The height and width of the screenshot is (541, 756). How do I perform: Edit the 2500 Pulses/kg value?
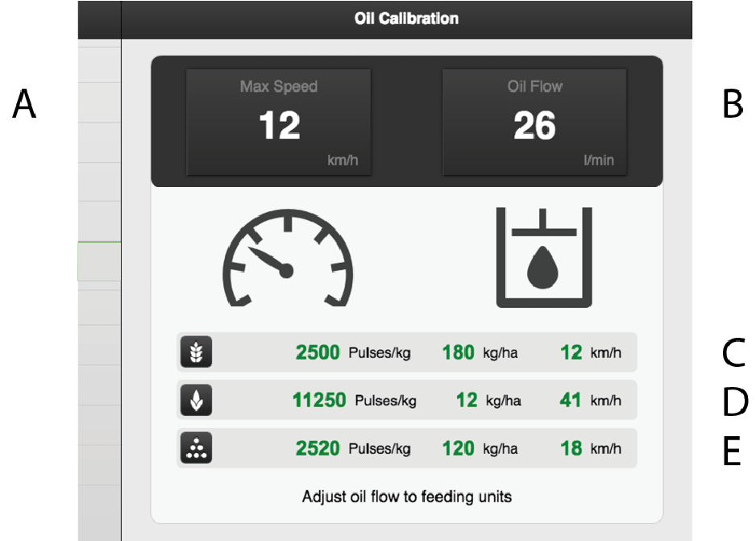pos(318,352)
